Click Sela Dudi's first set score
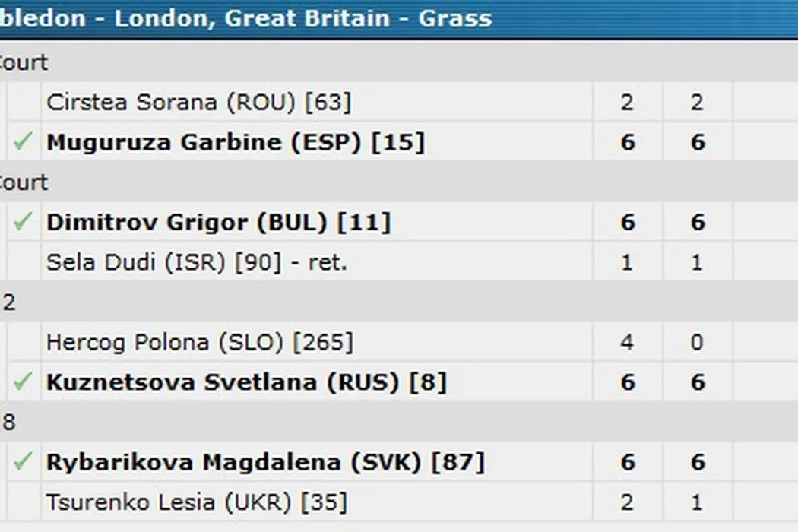 pos(627,262)
